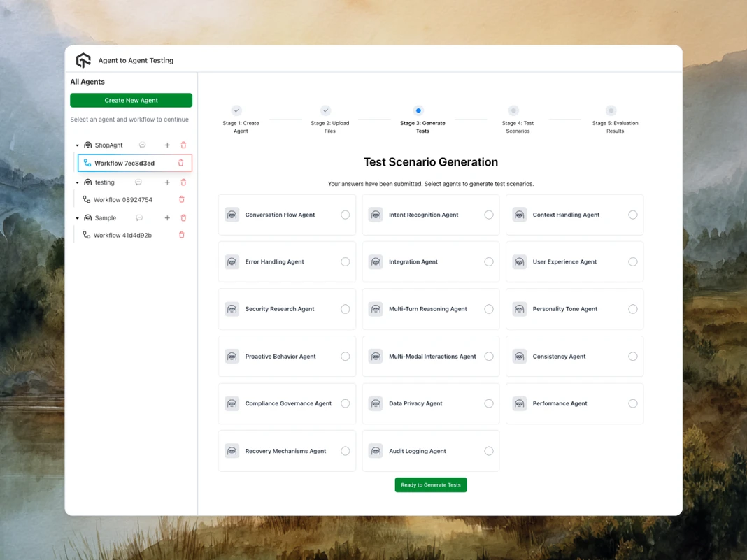
Task: Click the User Experience Agent robot icon
Action: [520, 262]
